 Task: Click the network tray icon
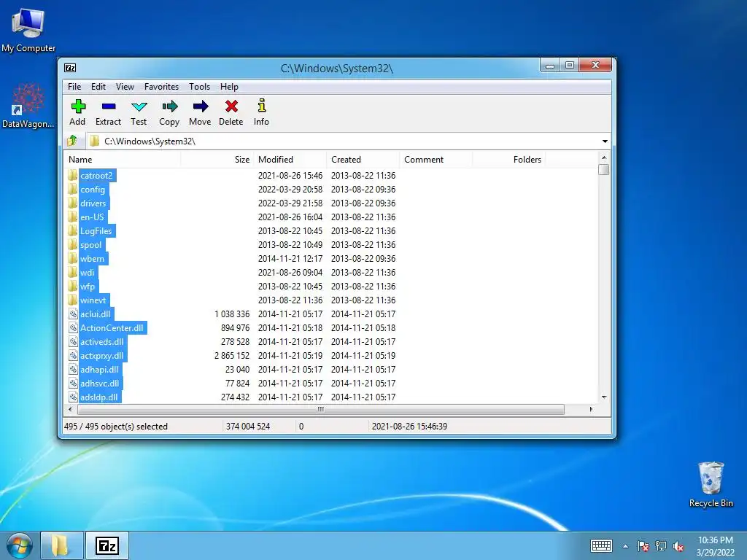(661, 546)
